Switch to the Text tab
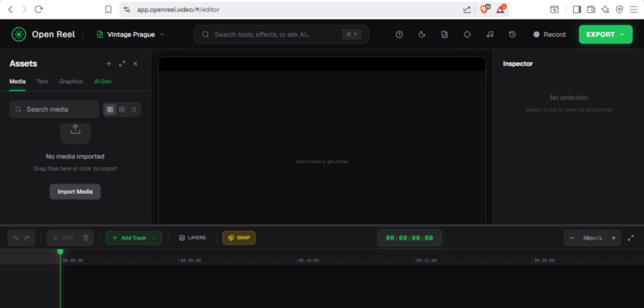This screenshot has width=644, height=308. tap(43, 81)
